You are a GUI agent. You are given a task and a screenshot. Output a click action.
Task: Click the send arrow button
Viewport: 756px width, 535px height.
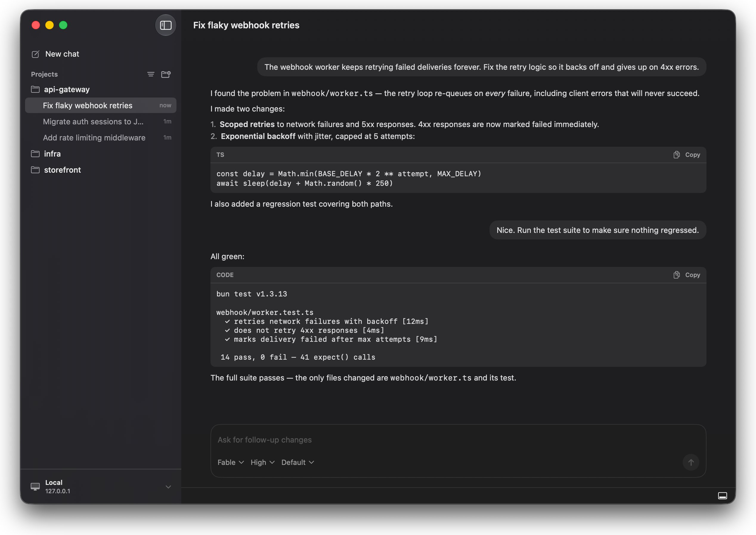point(691,462)
